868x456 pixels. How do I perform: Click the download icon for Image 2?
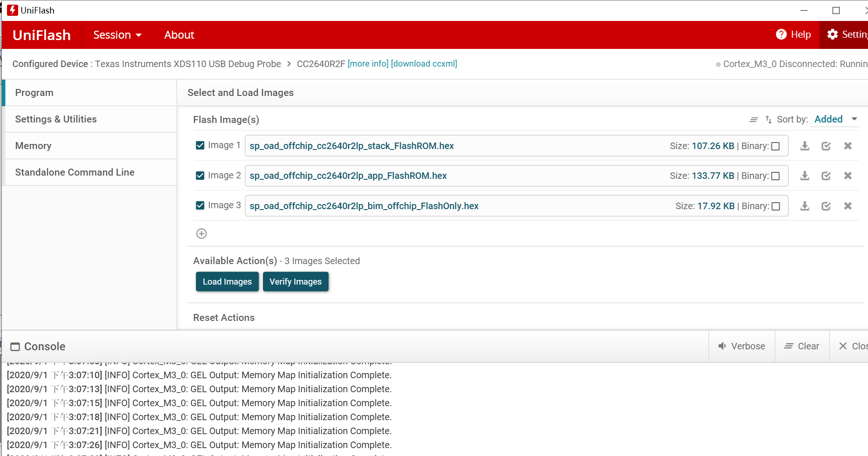pos(805,176)
